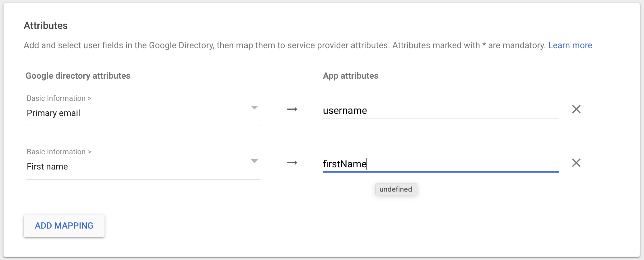Remove the username attribute mapping row
Image resolution: width=644 pixels, height=260 pixels.
576,109
